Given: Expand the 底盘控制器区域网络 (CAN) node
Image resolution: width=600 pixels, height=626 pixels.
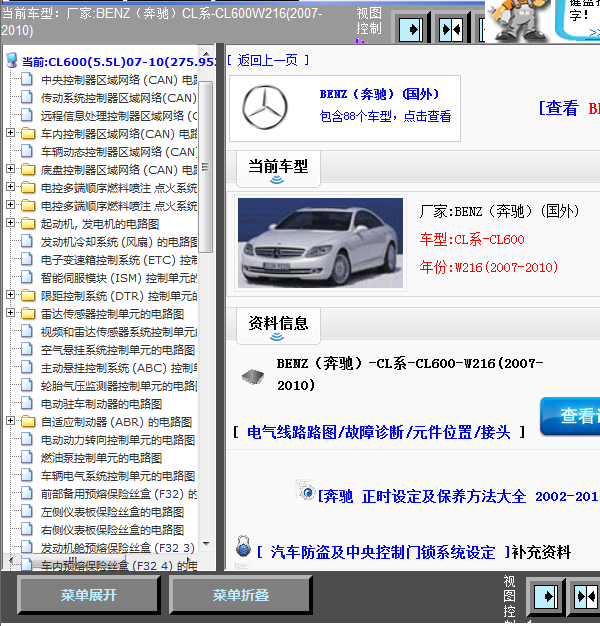Looking at the screenshot, I should (x=11, y=168).
